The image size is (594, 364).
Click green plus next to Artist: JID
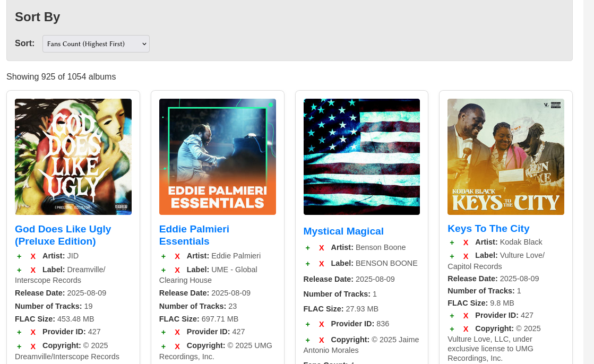[x=19, y=256]
